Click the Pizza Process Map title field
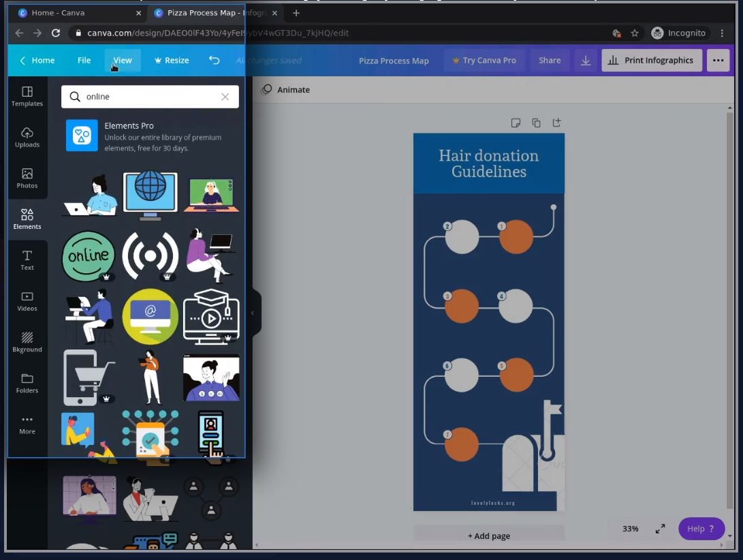Viewport: 743px width, 560px height. pos(394,61)
